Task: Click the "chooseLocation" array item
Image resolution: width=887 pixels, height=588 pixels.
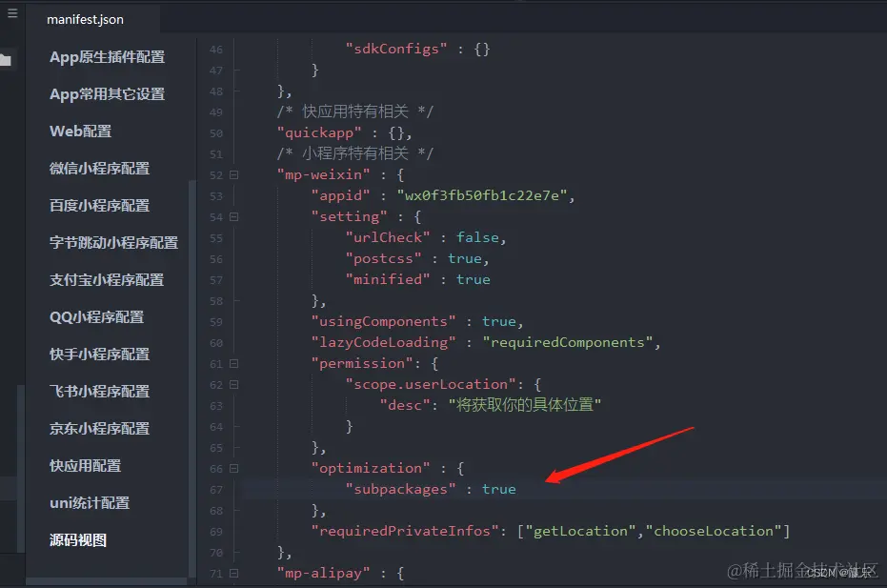Action: point(714,532)
